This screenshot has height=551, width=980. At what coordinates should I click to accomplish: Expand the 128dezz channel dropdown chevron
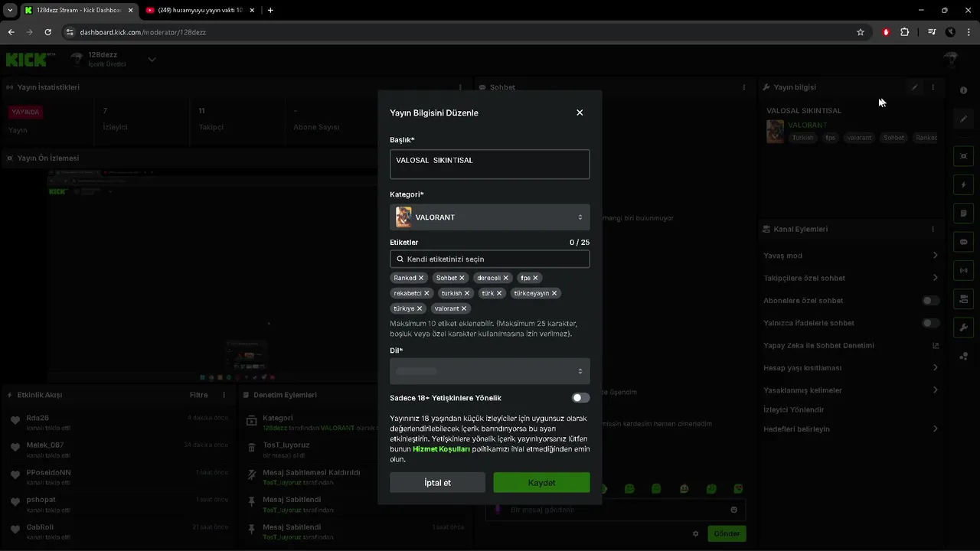point(152,60)
